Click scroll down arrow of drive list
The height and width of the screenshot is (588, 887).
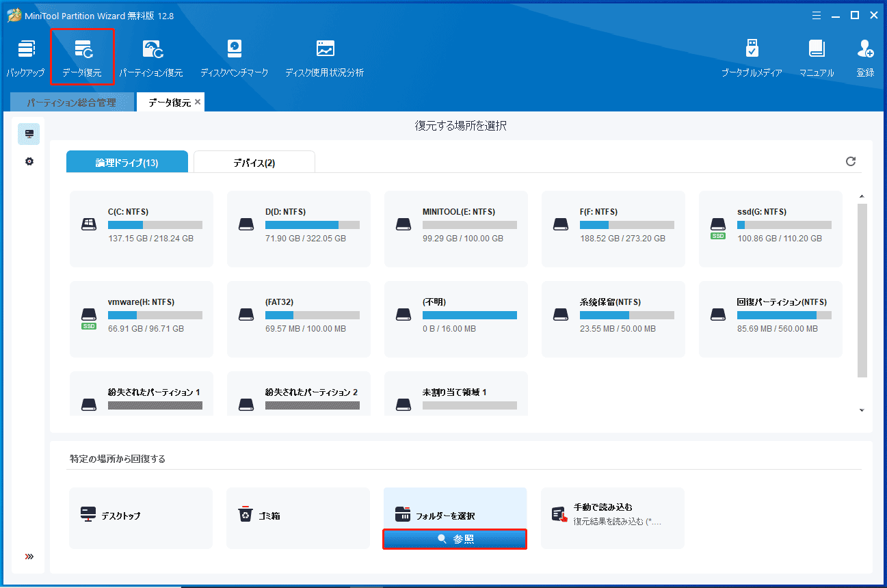coord(862,410)
